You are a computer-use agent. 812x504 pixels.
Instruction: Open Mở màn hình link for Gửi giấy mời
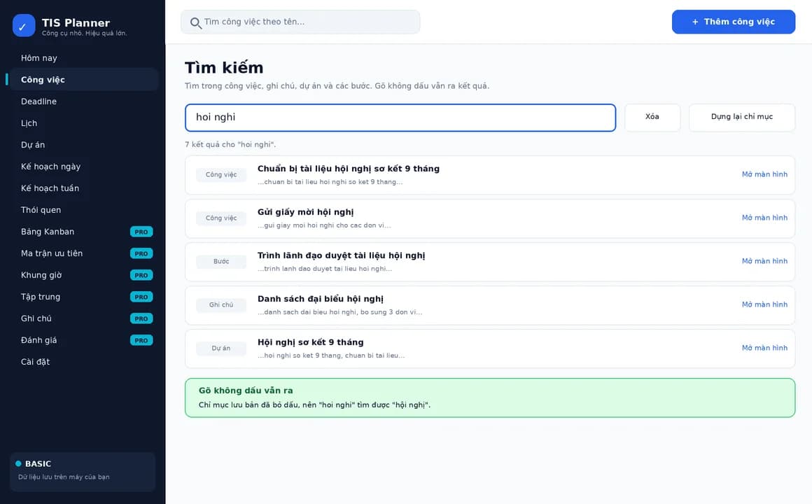click(764, 218)
